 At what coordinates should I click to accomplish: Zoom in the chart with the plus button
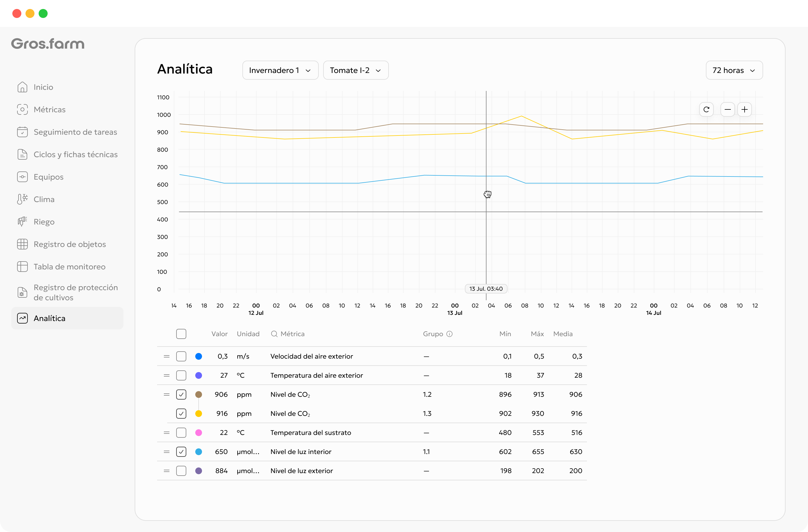745,109
